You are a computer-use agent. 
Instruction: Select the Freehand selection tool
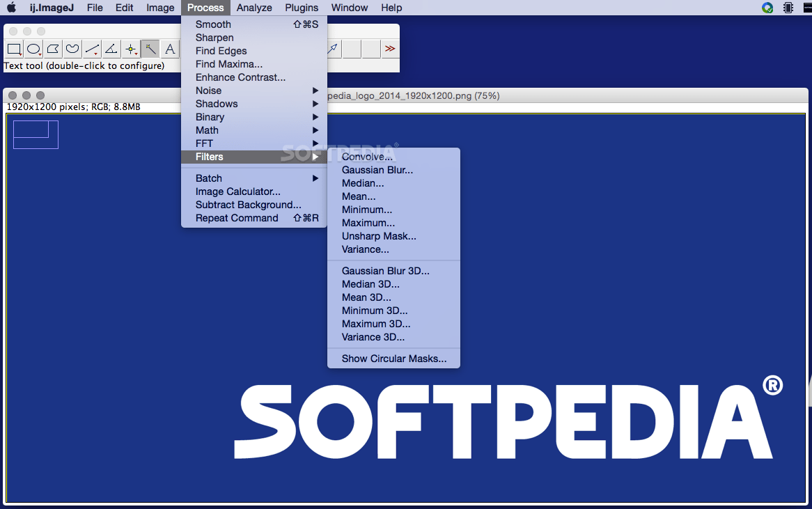pyautogui.click(x=72, y=49)
